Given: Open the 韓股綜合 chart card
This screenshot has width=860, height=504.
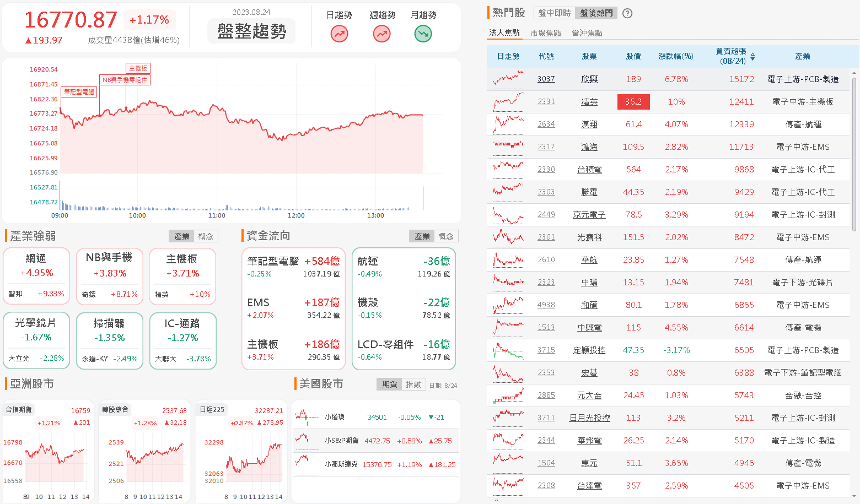Looking at the screenshot, I should coord(145,451).
